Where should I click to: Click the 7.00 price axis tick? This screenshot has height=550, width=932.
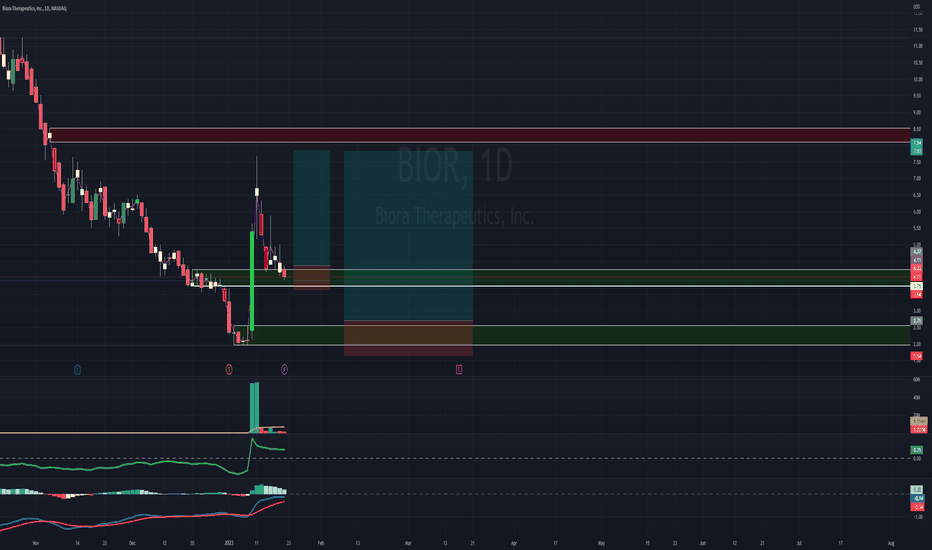click(917, 178)
